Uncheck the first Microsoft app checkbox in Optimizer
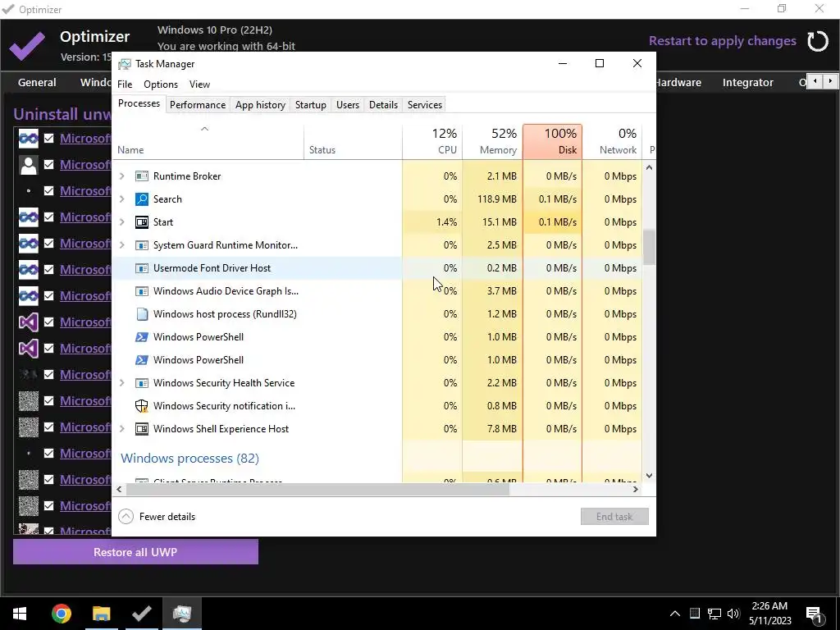The image size is (840, 630). coord(48,138)
